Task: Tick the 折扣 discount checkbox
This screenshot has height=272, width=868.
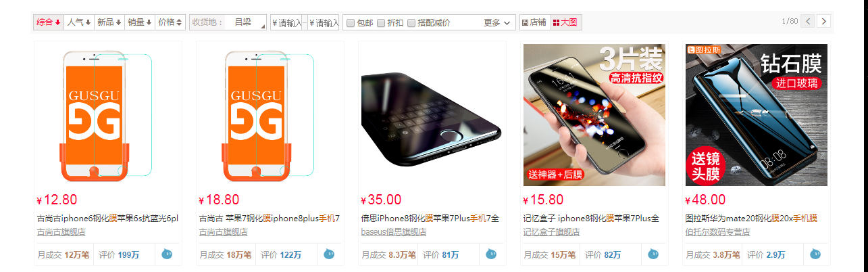Action: [381, 23]
